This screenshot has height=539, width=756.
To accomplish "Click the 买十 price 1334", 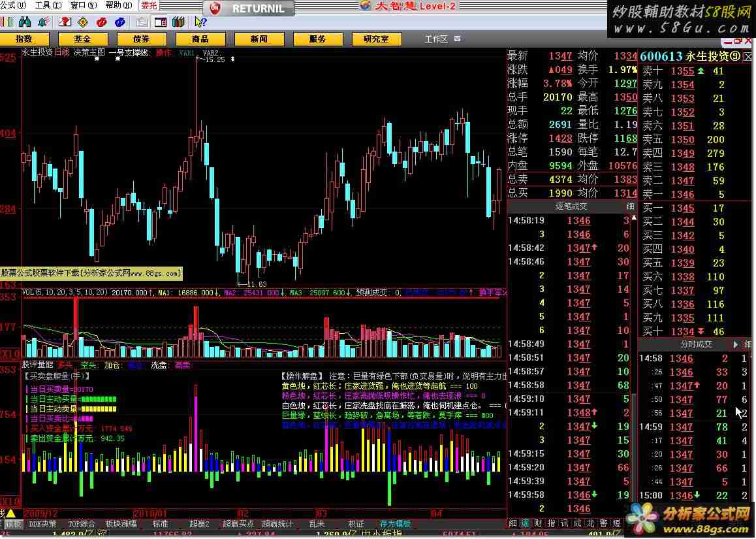I will [x=683, y=332].
